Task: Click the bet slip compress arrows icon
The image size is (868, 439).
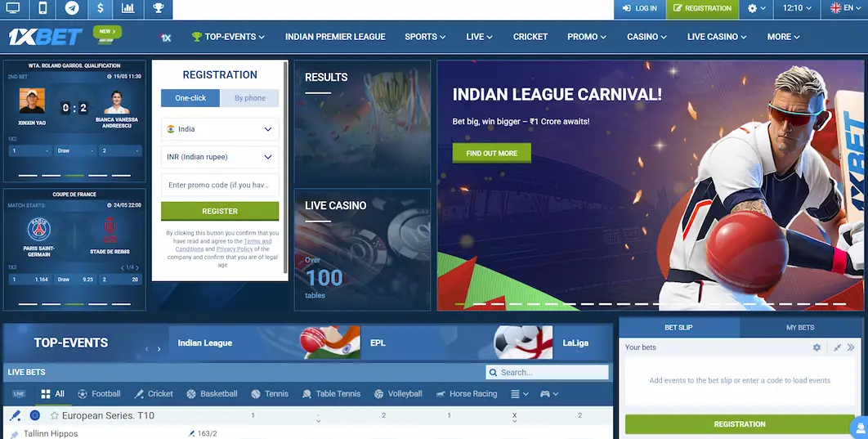Action: point(838,347)
